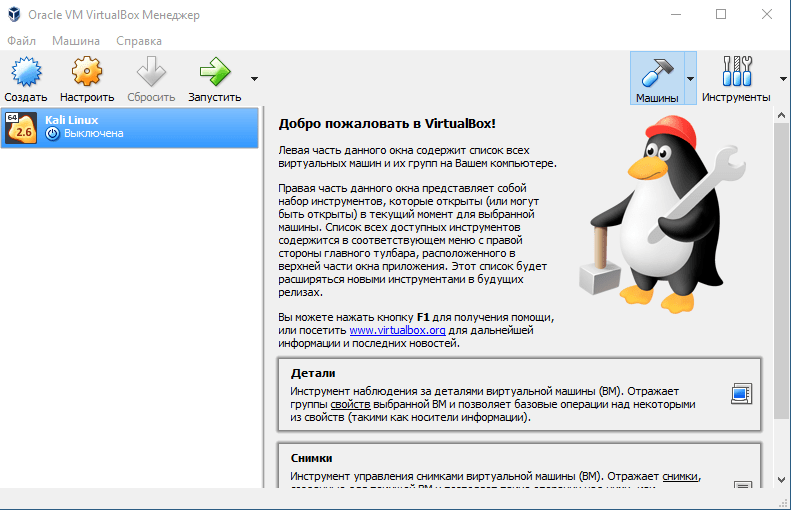The height and width of the screenshot is (510, 791).
Task: Open VM settings via Настроить gear icon
Action: [x=87, y=72]
